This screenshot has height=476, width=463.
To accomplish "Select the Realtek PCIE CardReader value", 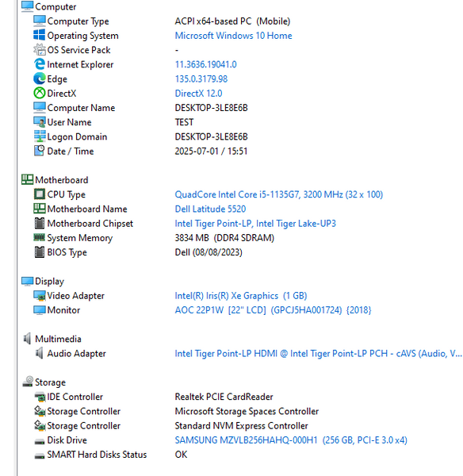I will click(x=224, y=397).
